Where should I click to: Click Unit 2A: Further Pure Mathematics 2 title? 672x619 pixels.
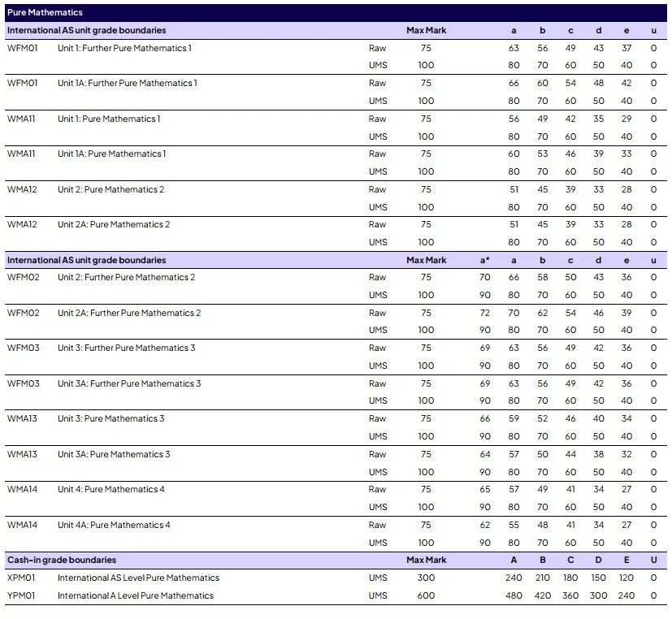(129, 313)
